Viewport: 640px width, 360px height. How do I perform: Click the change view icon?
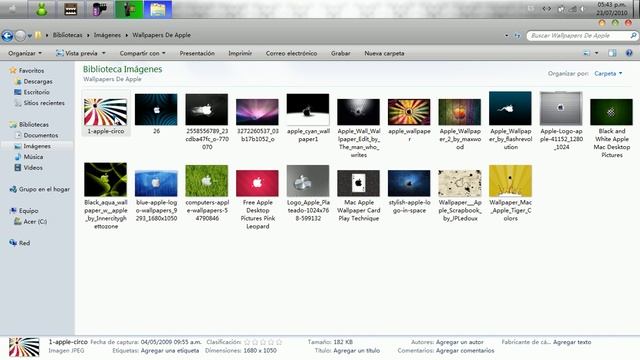click(x=587, y=53)
